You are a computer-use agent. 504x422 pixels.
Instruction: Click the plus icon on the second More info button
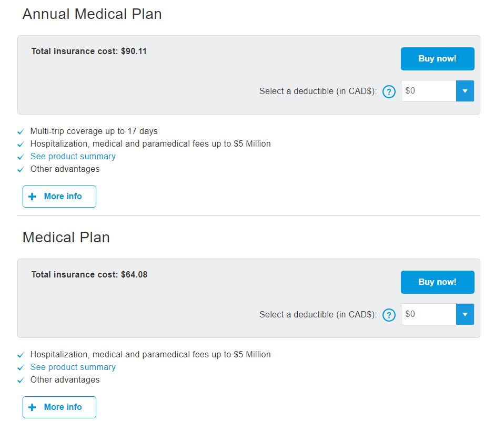coord(33,407)
